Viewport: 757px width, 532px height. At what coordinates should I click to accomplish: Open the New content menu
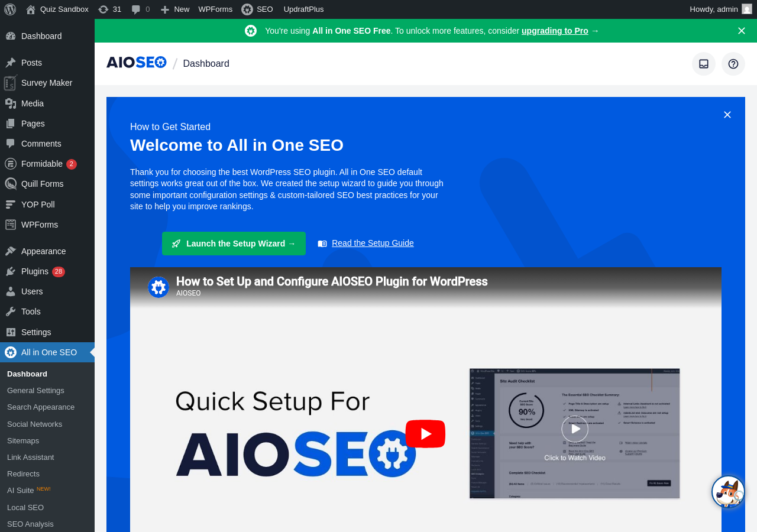pyautogui.click(x=175, y=9)
